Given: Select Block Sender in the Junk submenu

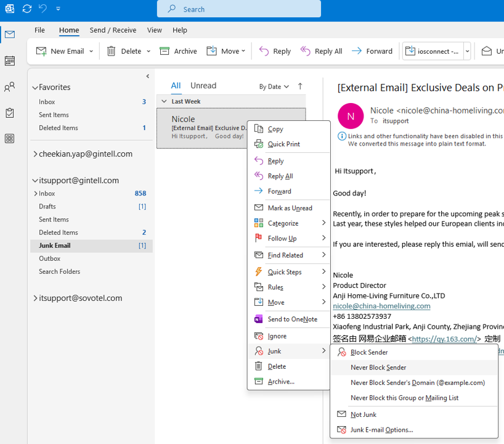Looking at the screenshot, I should [x=369, y=352].
